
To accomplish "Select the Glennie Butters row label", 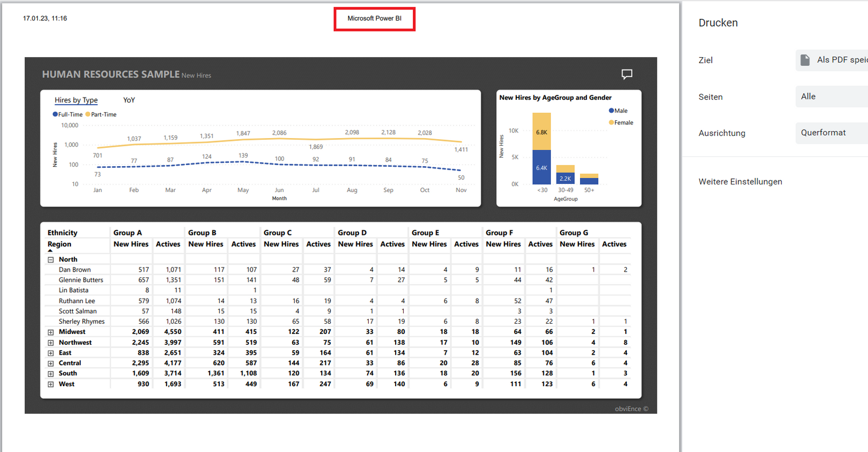I will coord(81,280).
